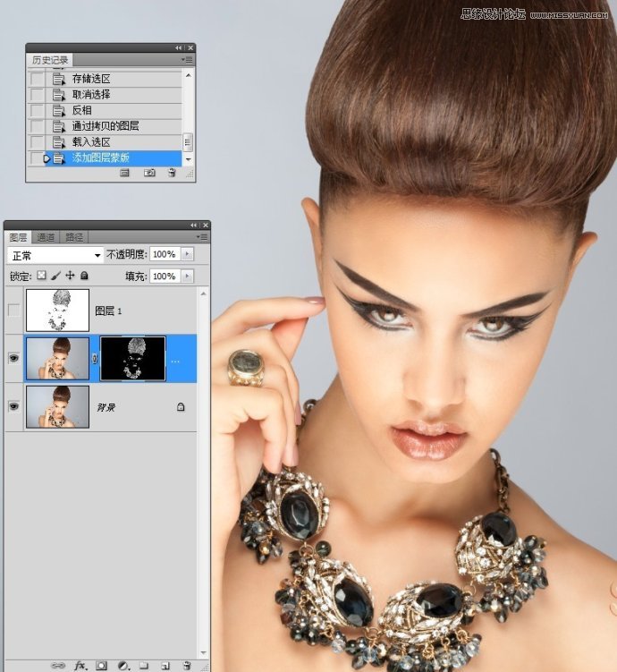This screenshot has width=617, height=672.
Task: Click the opacity value field
Action: pos(165,254)
